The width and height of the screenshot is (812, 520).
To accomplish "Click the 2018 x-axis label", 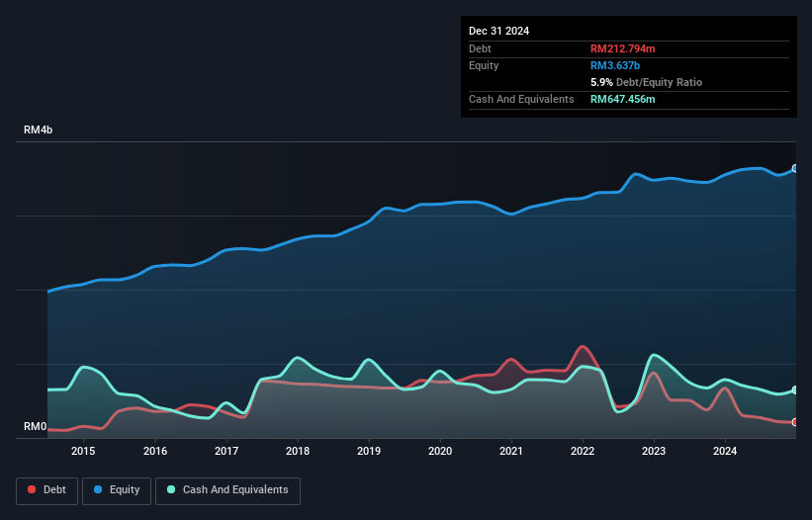I will tap(298, 451).
